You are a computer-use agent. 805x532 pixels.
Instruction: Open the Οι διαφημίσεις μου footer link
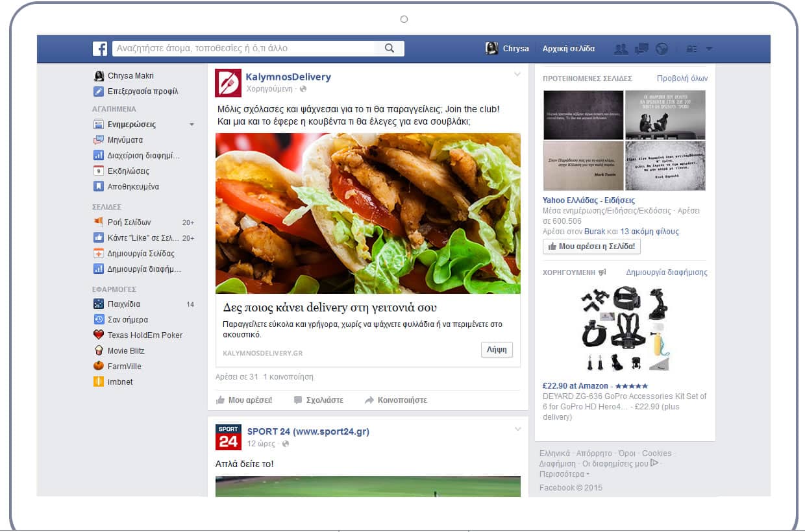(x=615, y=464)
